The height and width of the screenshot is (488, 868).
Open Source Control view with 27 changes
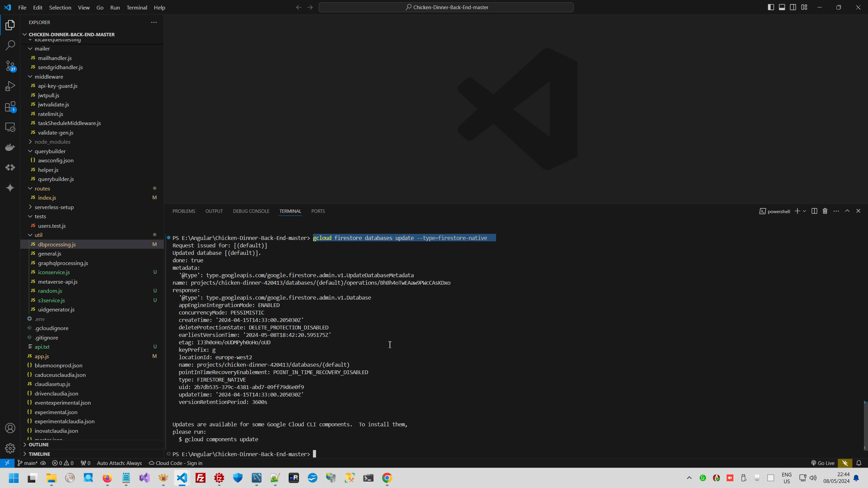(x=10, y=66)
